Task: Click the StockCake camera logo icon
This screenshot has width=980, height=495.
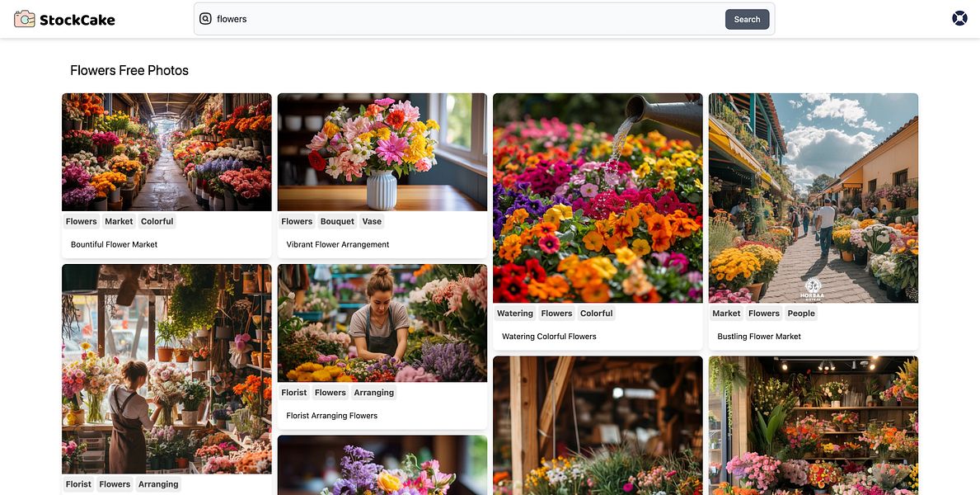Action: click(x=22, y=17)
